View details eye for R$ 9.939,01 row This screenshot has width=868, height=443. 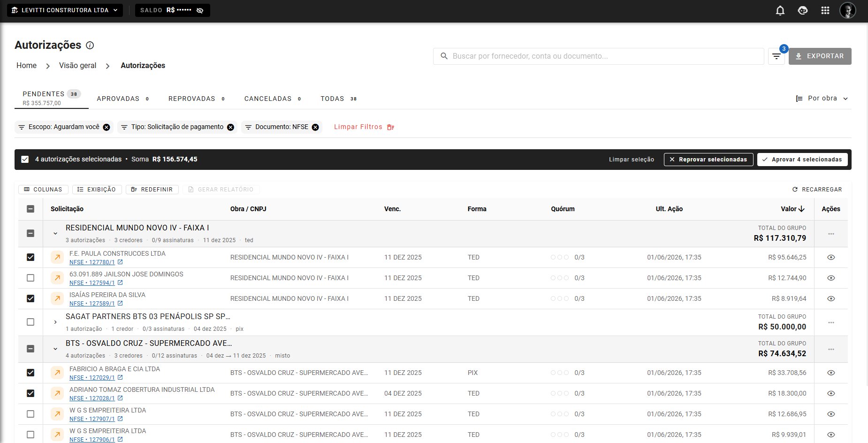point(831,435)
